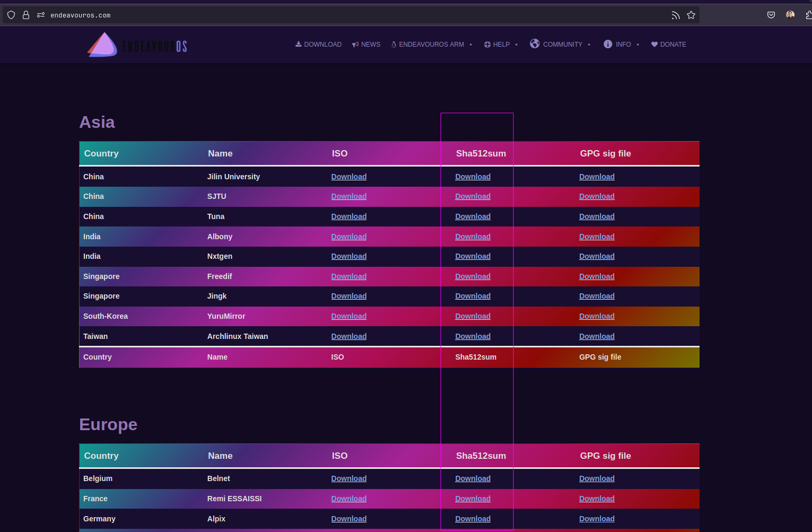Viewport: 812px width, 532px height.
Task: Go to the NEWS menu item
Action: (366, 45)
